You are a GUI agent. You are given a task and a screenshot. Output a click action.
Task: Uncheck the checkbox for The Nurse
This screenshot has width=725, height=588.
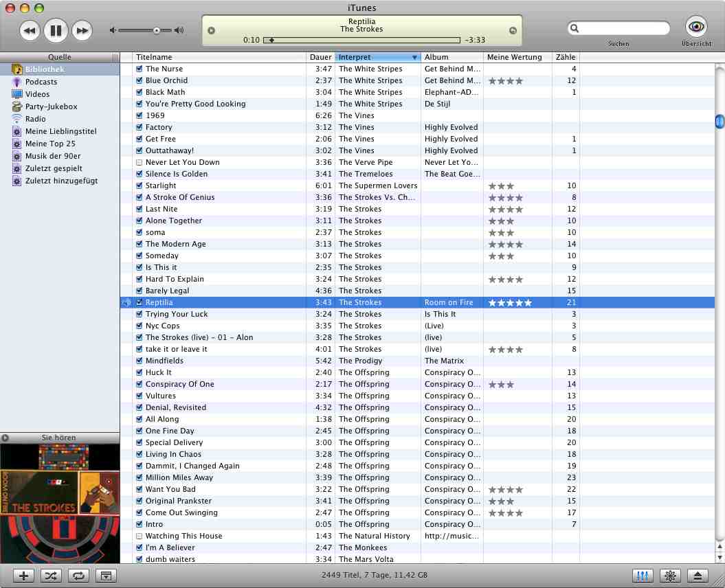coord(140,69)
